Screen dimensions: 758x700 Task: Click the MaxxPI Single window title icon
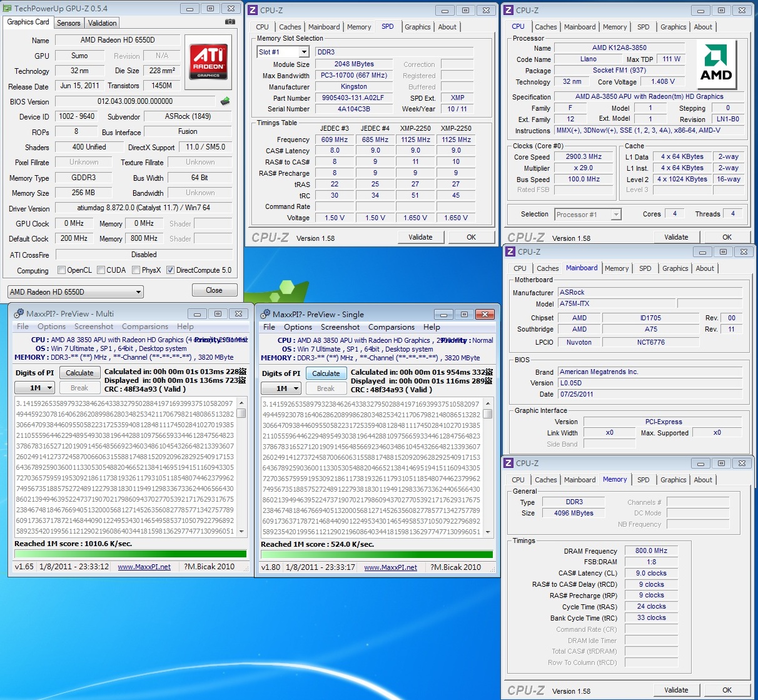(265, 315)
